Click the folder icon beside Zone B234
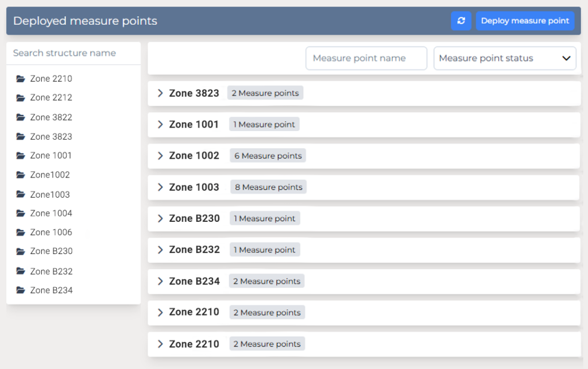This screenshot has height=369, width=588. pos(19,290)
